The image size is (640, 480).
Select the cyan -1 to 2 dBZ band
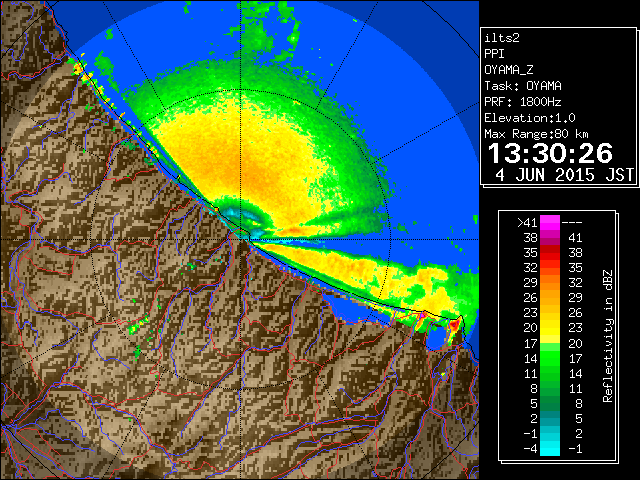(x=550, y=433)
